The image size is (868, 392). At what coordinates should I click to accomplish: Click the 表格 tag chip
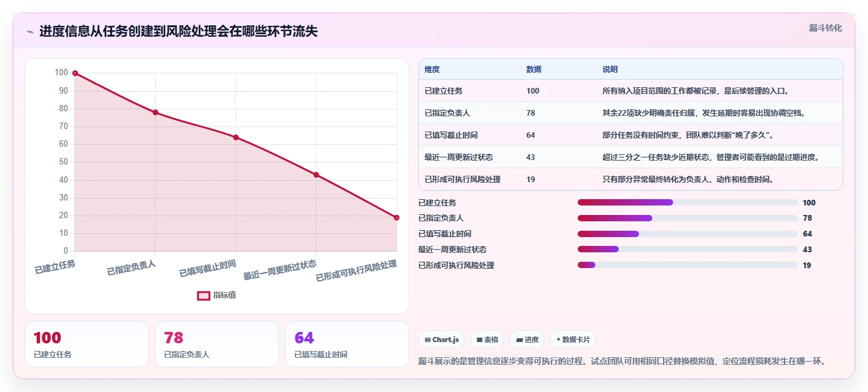tap(487, 340)
